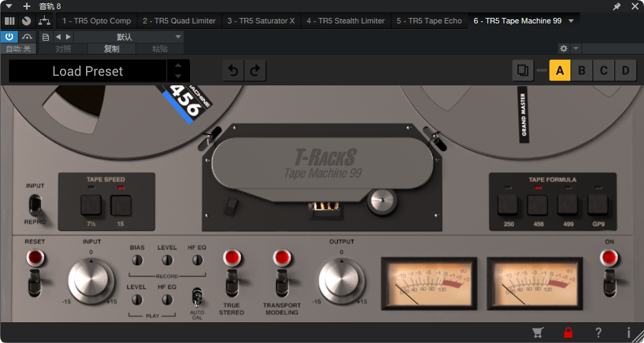
Task: Switch to 1 - TR5 Opto Comp tab
Action: pos(96,21)
